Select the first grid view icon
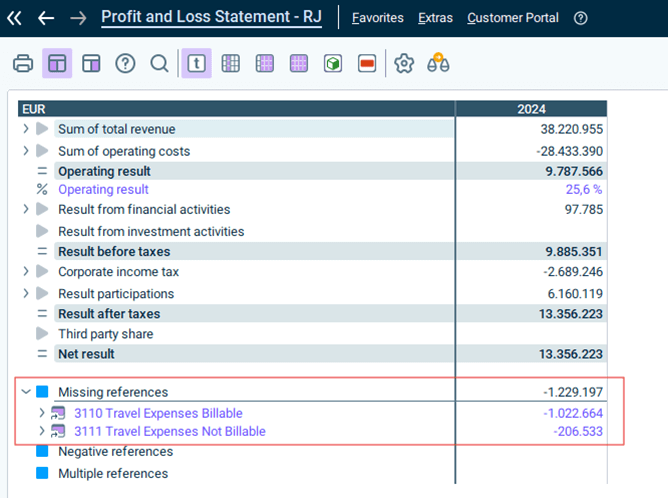Viewport: 668px width, 498px height. click(x=230, y=63)
